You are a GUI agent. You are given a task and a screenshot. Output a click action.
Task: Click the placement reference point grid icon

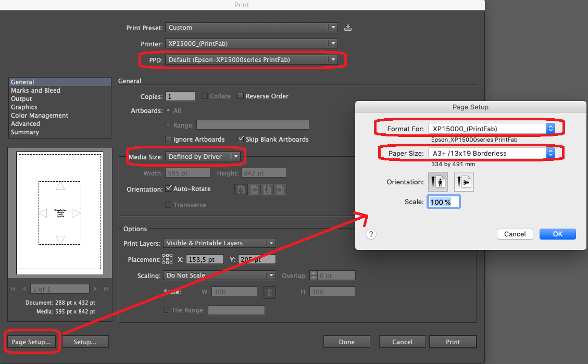(x=168, y=259)
